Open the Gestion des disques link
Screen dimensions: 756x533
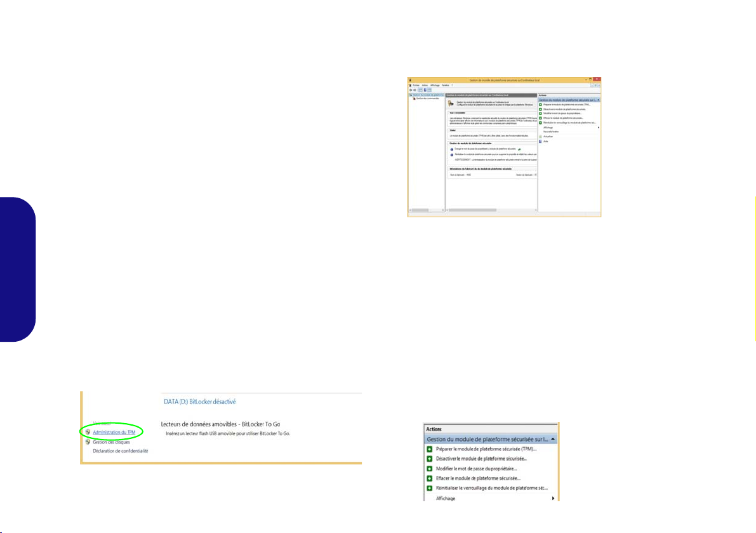pos(111,442)
